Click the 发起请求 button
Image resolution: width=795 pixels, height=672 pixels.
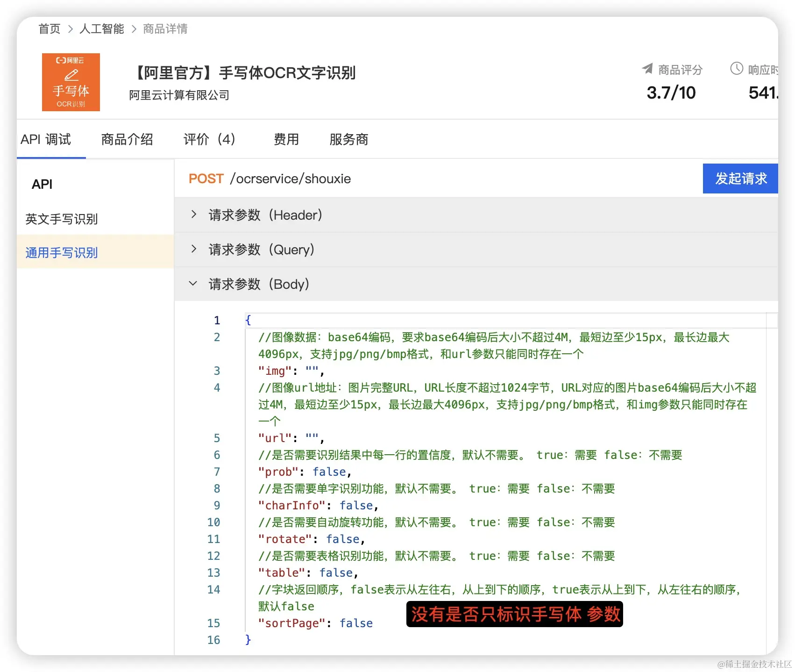[x=740, y=179]
